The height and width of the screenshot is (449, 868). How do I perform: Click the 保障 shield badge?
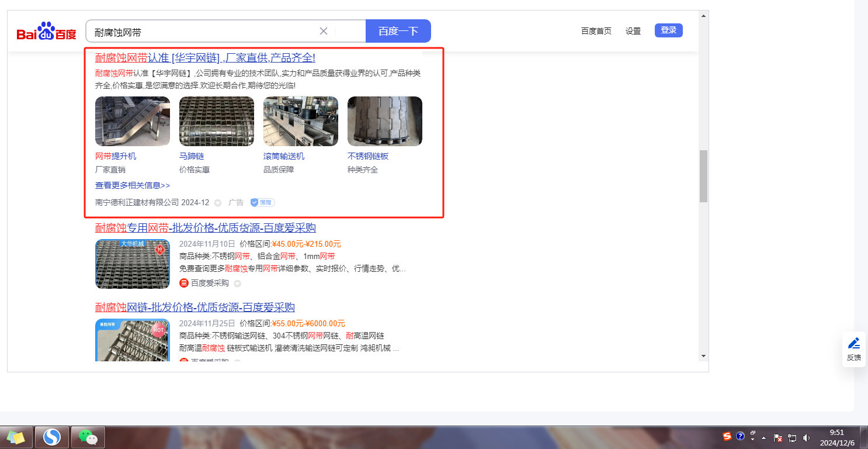tap(262, 202)
